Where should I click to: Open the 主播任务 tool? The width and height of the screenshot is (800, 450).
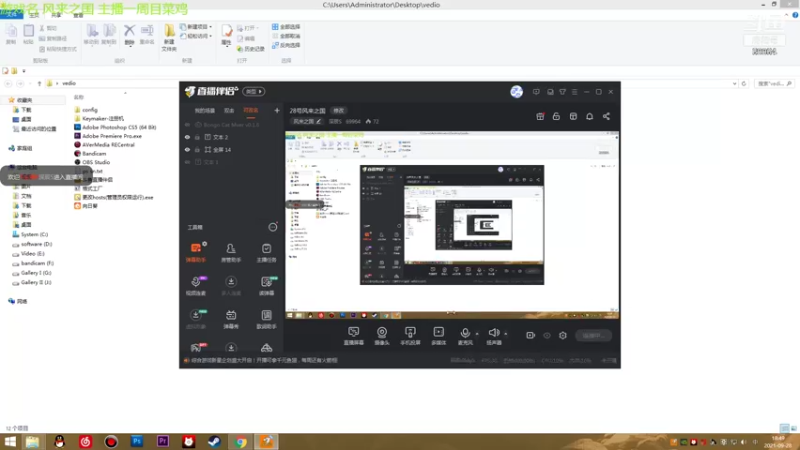[266, 253]
